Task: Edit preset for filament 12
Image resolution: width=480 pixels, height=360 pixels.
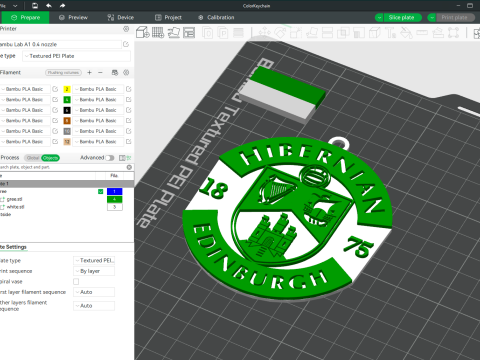Action: point(129,142)
